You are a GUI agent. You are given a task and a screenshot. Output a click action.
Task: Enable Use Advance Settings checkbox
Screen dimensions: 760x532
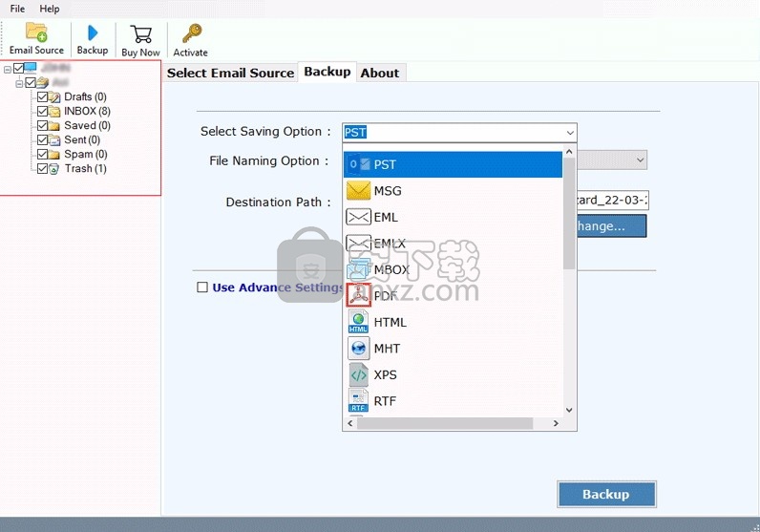[x=202, y=287]
